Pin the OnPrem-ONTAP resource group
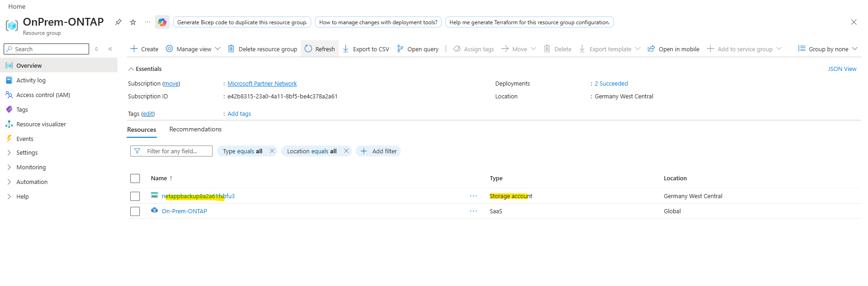Screen dimensions: 868x286 click(x=118, y=22)
